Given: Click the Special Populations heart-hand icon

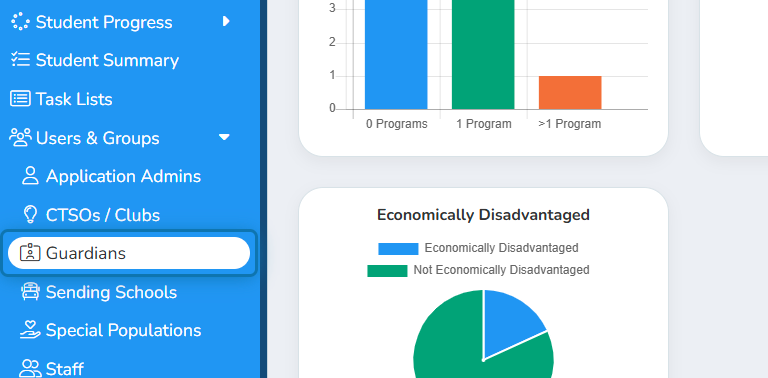Looking at the screenshot, I should tap(30, 330).
